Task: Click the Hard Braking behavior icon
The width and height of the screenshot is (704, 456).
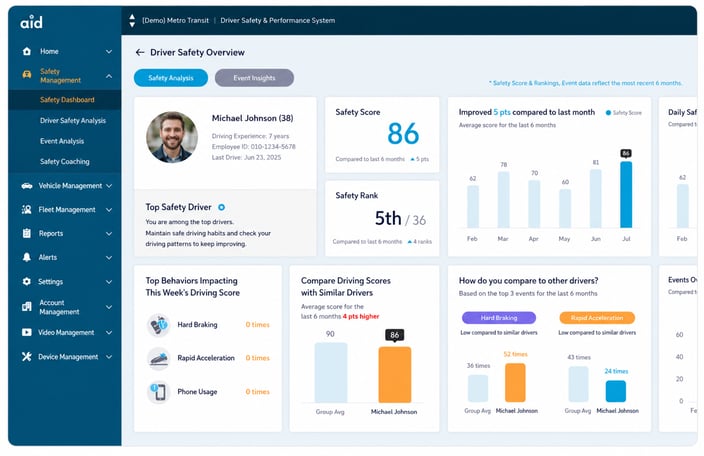Action: [158, 324]
